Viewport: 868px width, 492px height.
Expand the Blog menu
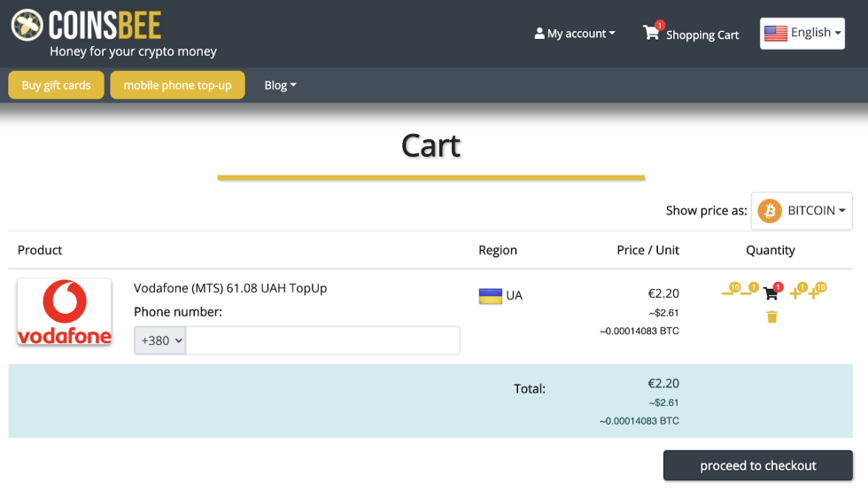pyautogui.click(x=280, y=85)
